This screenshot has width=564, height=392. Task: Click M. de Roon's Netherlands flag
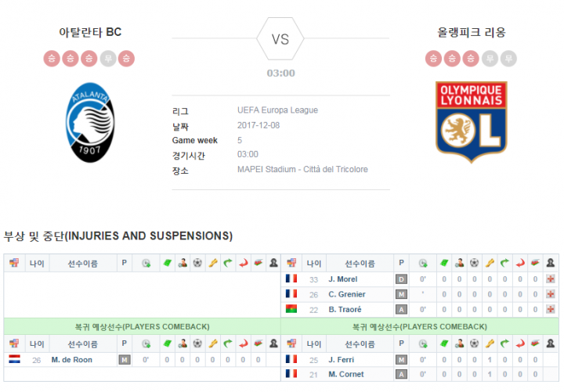click(14, 359)
